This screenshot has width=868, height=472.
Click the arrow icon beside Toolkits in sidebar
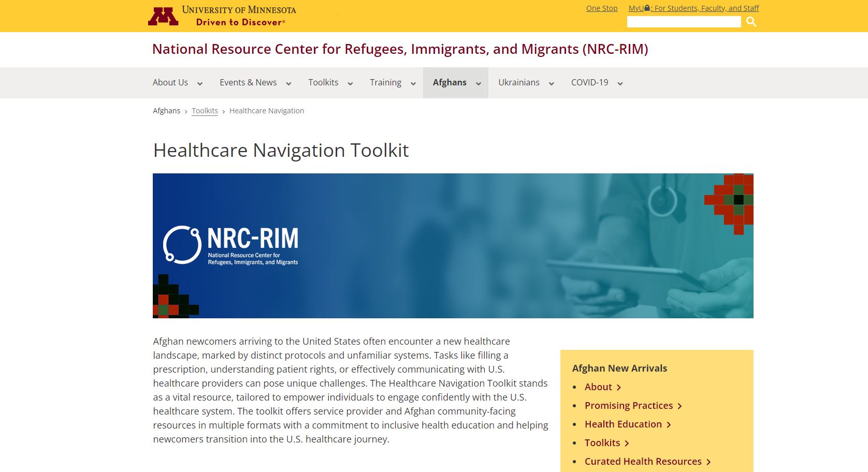[x=627, y=443]
